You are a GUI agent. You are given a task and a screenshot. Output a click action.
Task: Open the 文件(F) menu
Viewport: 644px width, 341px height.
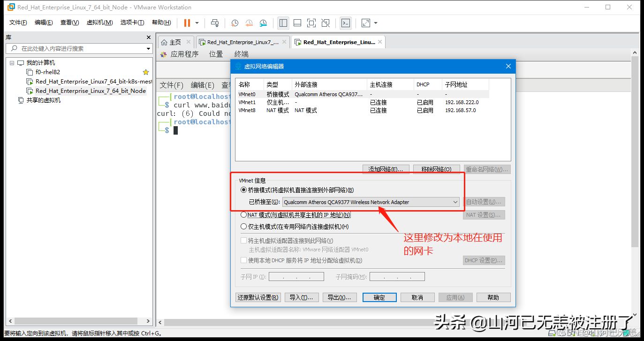pos(18,23)
